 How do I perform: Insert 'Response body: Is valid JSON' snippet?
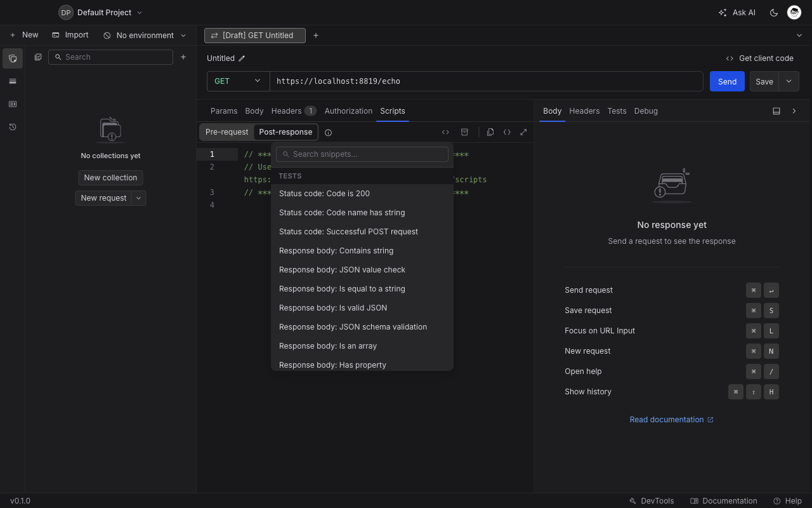pyautogui.click(x=362, y=308)
